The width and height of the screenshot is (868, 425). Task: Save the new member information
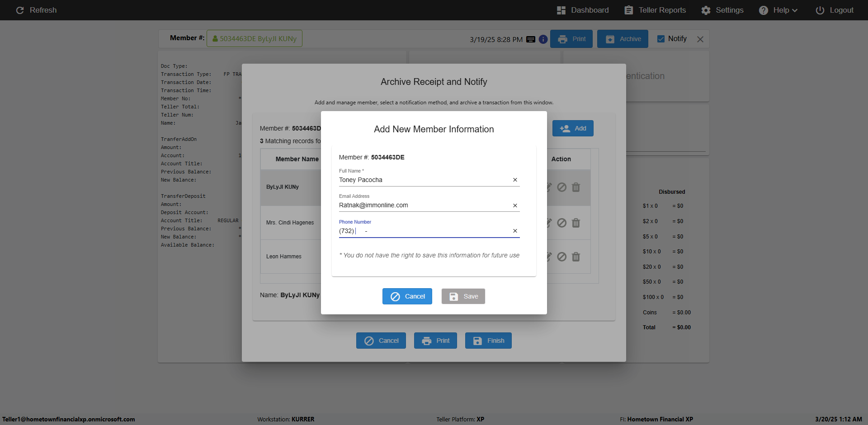coord(463,296)
